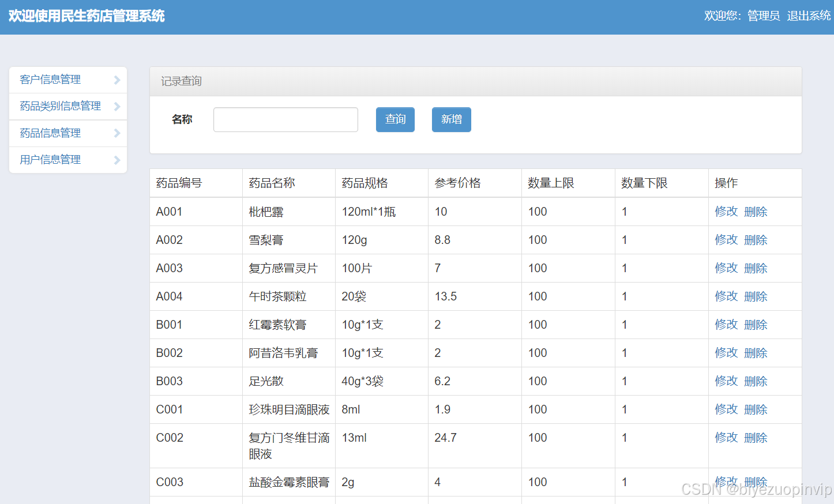Select the 120ml*1瓶 spec cell
Image resolution: width=834 pixels, height=504 pixels.
382,212
